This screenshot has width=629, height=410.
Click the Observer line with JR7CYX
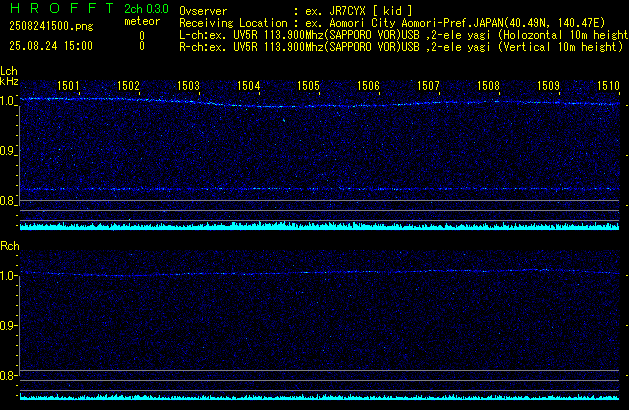point(296,11)
